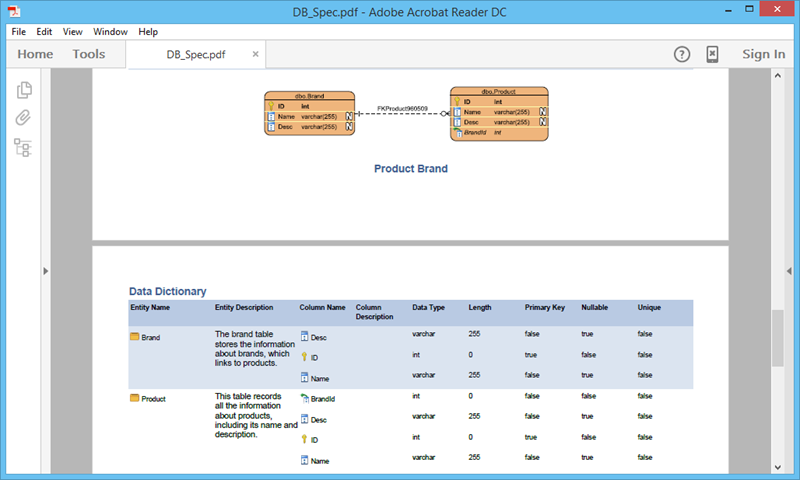
Task: Click the scroll up arrow
Action: [778, 75]
